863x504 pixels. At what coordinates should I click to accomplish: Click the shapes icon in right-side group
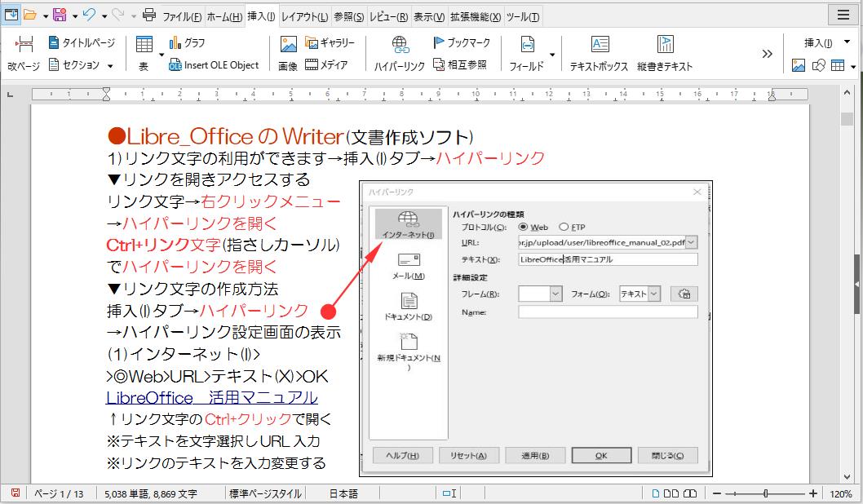tap(818, 65)
